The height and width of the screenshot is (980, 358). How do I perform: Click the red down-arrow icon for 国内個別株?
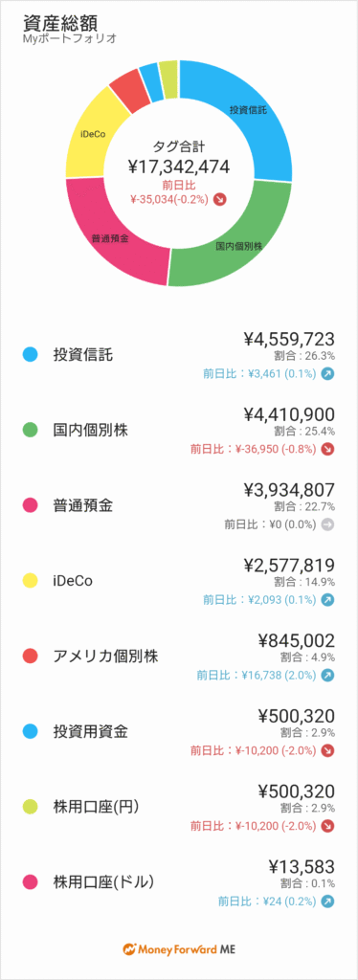328,450
